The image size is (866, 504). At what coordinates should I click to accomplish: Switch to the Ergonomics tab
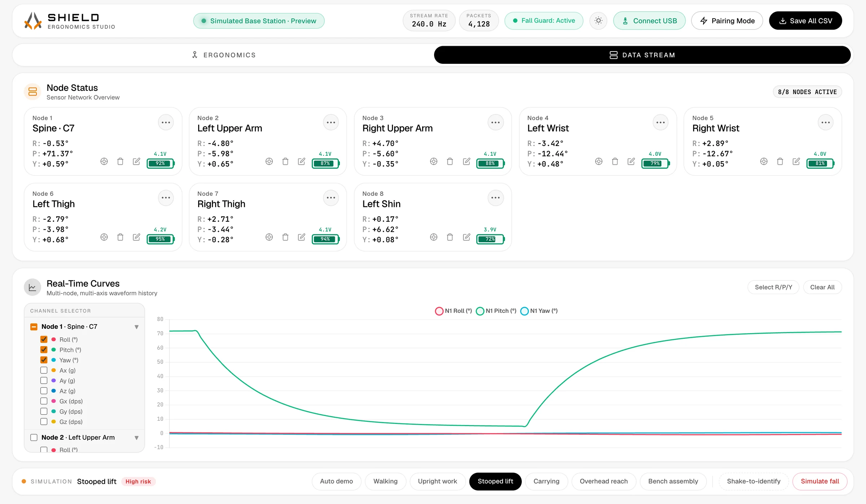pyautogui.click(x=224, y=55)
